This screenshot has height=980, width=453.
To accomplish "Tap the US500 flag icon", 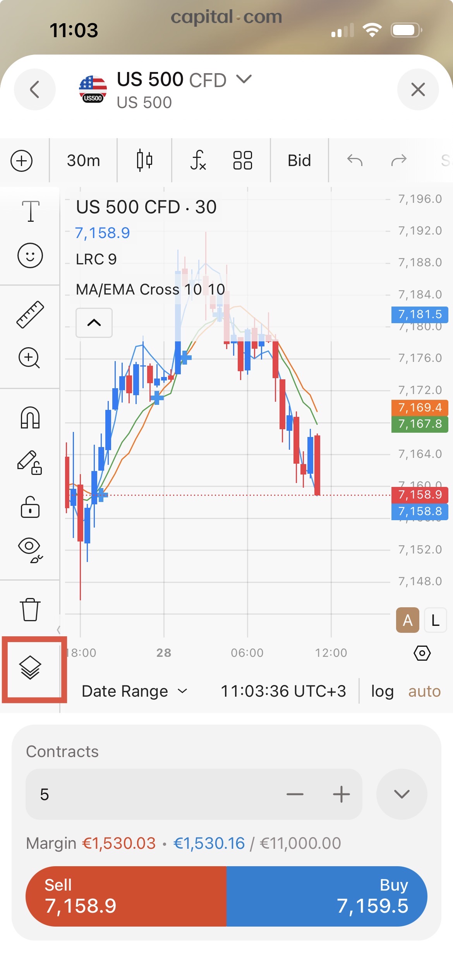I will pyautogui.click(x=93, y=89).
